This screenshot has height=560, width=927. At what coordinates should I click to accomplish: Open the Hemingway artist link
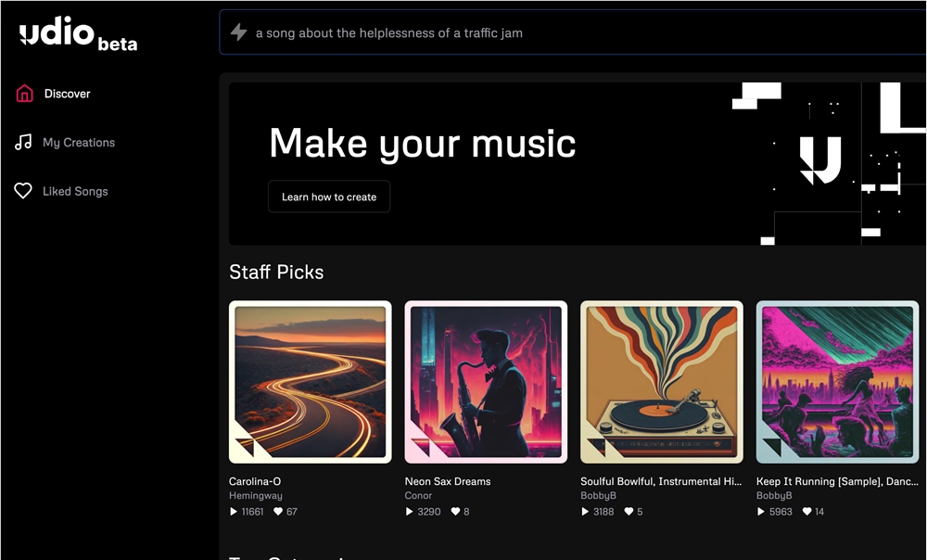click(255, 496)
